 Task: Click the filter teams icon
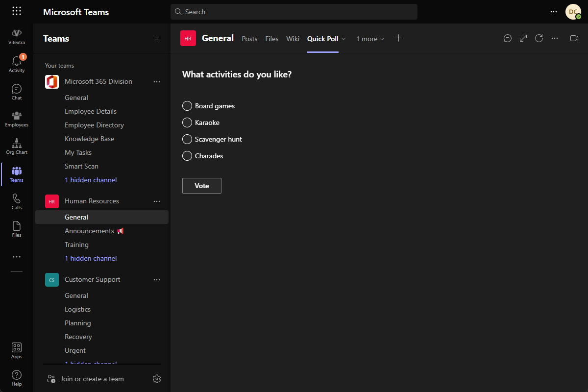click(x=157, y=38)
